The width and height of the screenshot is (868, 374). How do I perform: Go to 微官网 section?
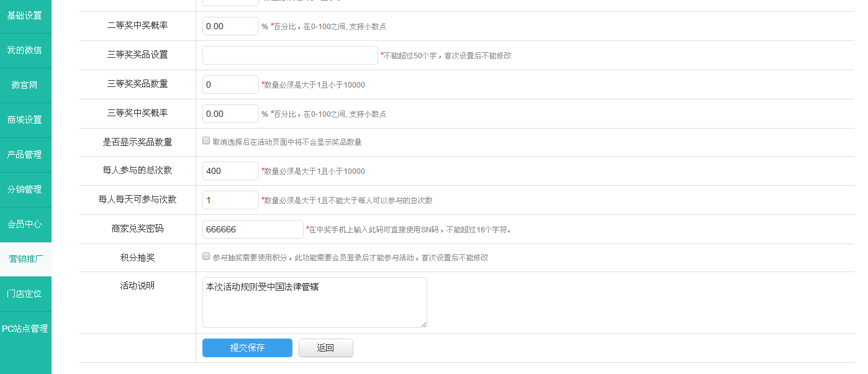tap(25, 85)
